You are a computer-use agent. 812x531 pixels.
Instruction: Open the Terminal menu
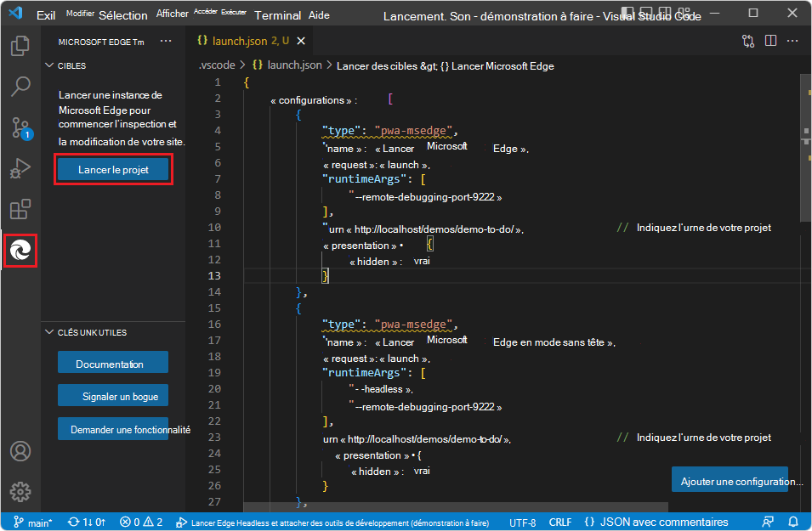click(x=277, y=14)
